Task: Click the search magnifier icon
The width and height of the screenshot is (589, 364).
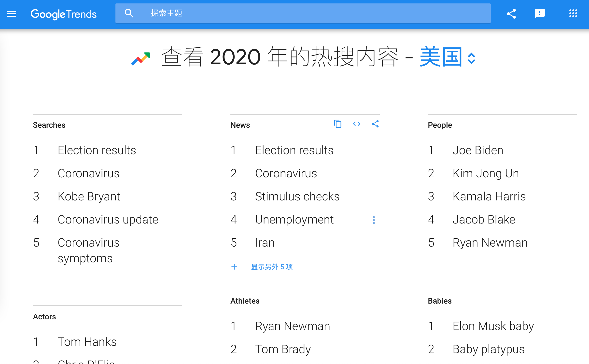Action: point(129,13)
